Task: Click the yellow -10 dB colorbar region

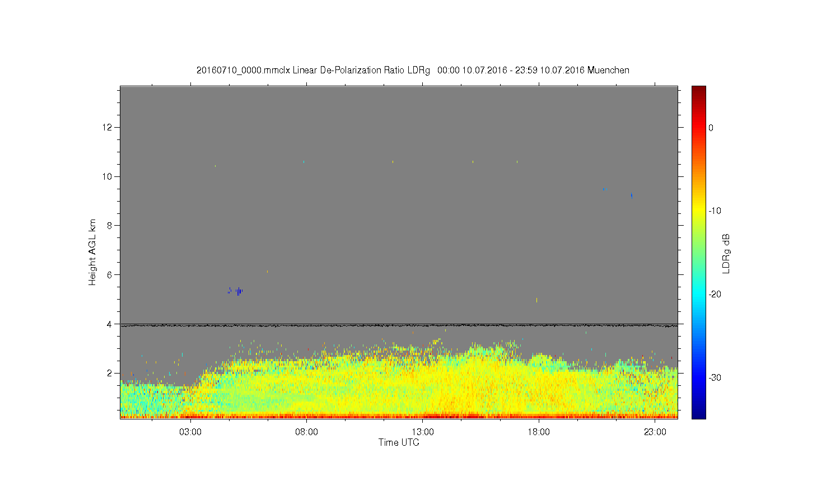Action: tap(699, 211)
